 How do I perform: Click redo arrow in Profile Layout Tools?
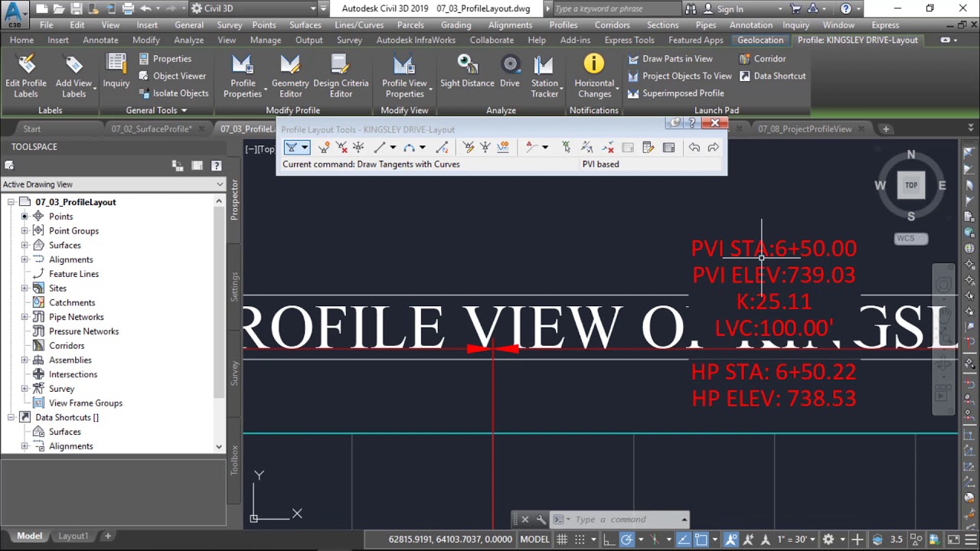713,147
